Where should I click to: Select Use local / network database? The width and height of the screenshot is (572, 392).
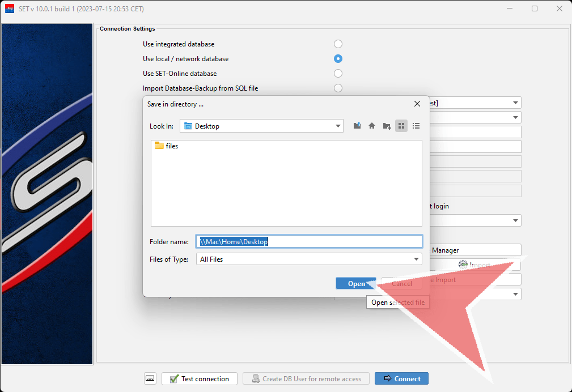pyautogui.click(x=338, y=59)
